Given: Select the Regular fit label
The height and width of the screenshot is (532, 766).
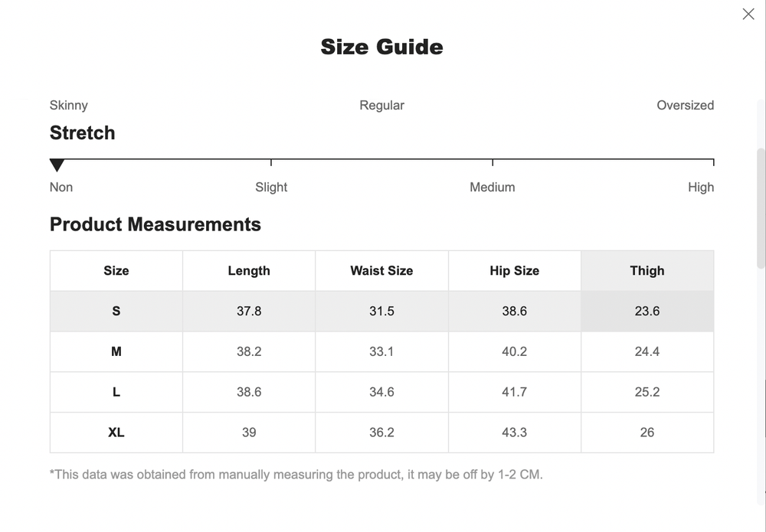Looking at the screenshot, I should [x=381, y=105].
